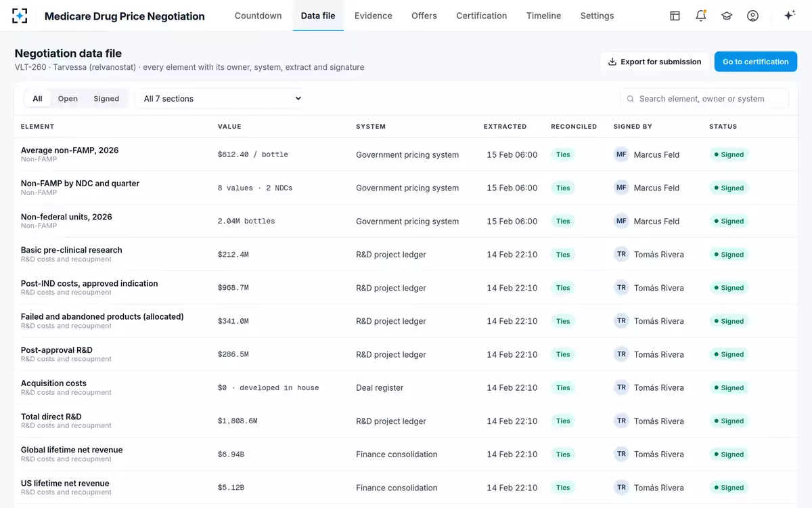The height and width of the screenshot is (508, 812).
Task: View the Timeline tab
Action: (544, 16)
